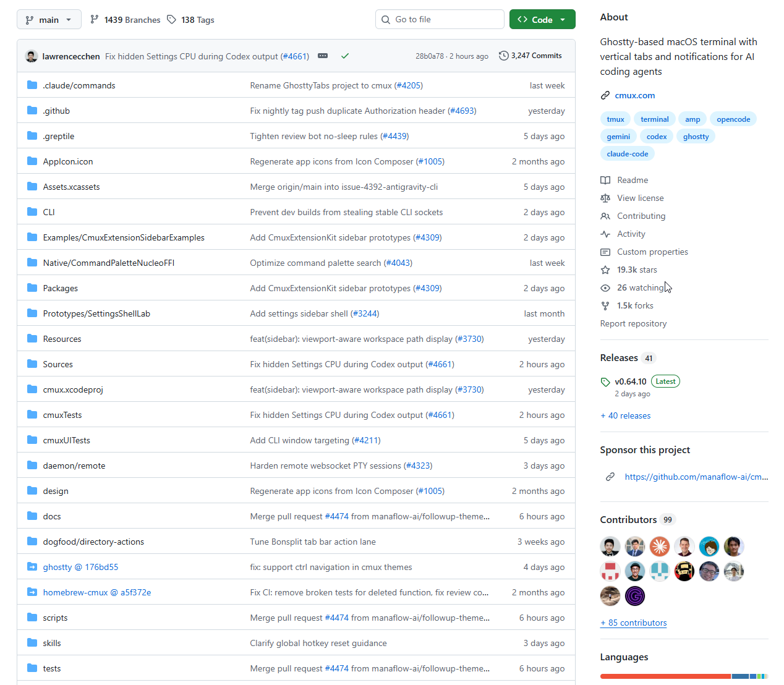Image resolution: width=784 pixels, height=685 pixels.
Task: Open the 1439 Branches link
Action: 126,20
